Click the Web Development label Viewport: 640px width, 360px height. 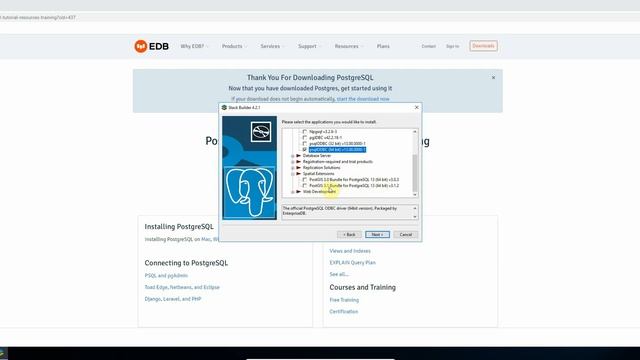(x=319, y=191)
